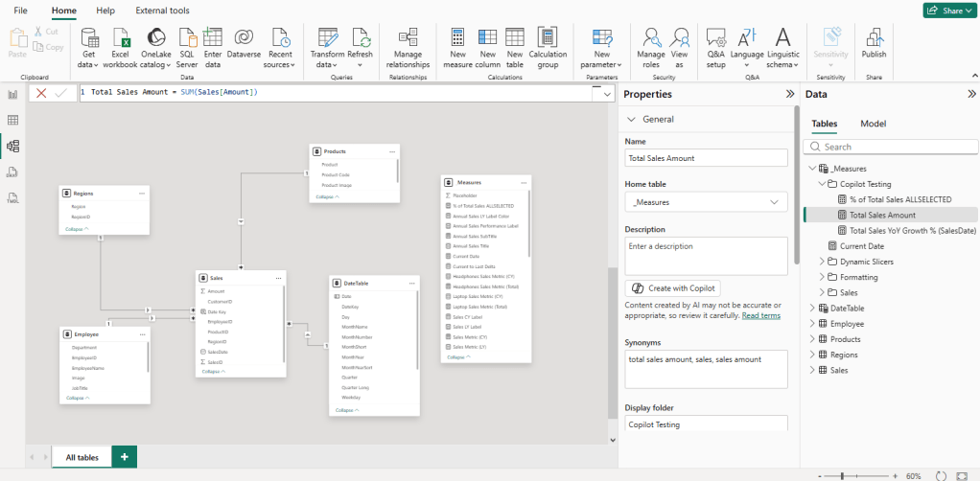The width and height of the screenshot is (980, 481).
Task: Expand the DateTable in Data pane
Action: 812,308
